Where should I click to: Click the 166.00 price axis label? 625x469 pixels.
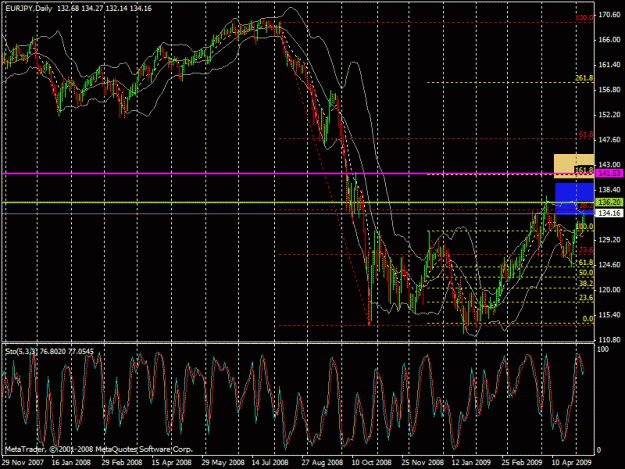[x=609, y=40]
